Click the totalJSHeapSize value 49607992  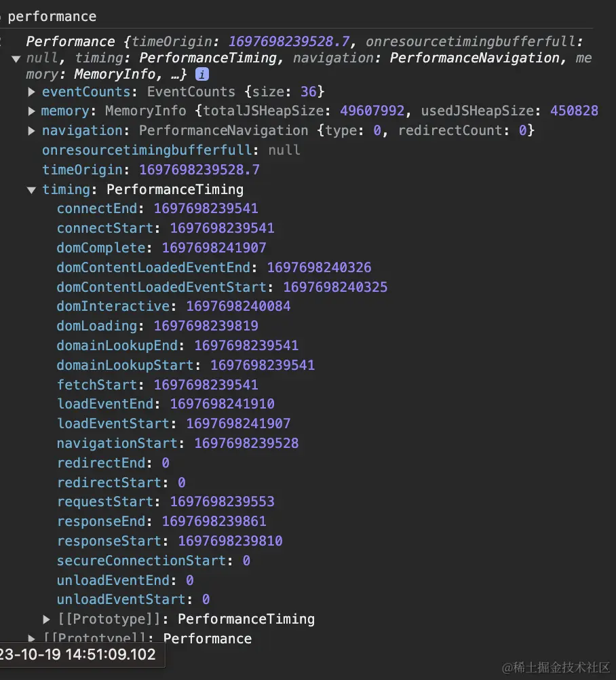point(372,111)
